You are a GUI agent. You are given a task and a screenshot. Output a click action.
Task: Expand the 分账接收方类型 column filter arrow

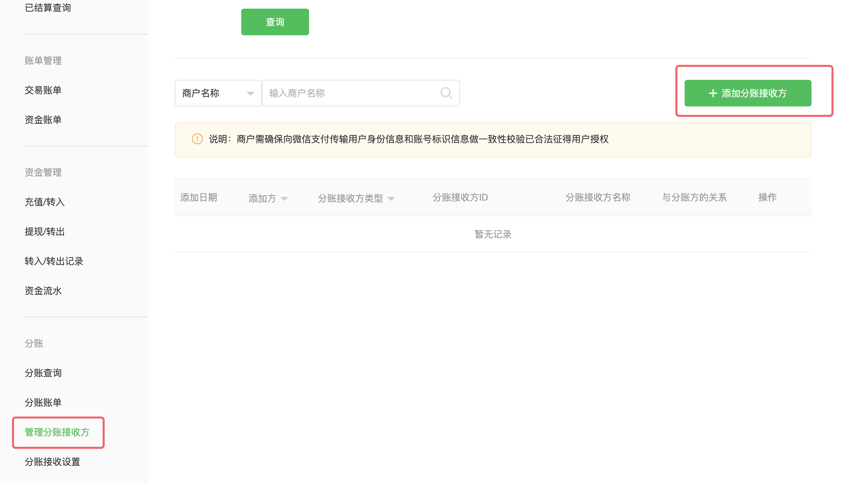[x=391, y=199]
